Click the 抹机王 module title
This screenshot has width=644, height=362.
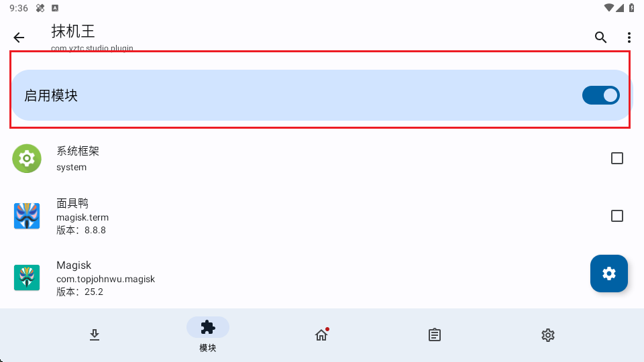[x=73, y=32]
